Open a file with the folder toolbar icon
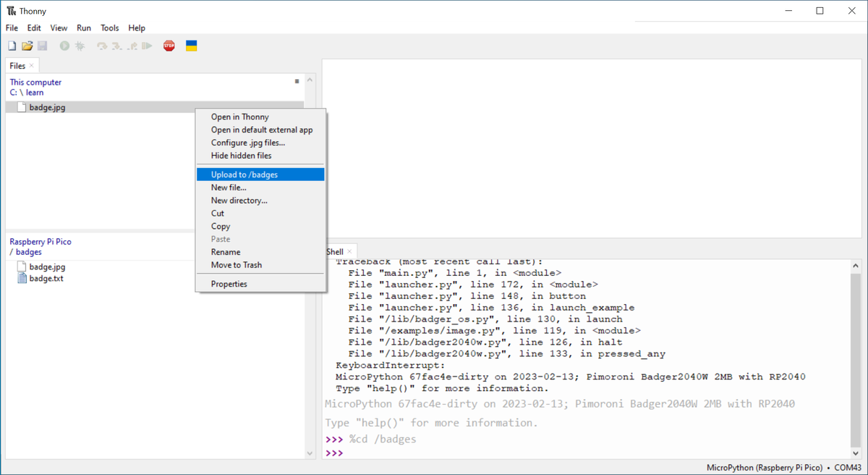 (27, 45)
